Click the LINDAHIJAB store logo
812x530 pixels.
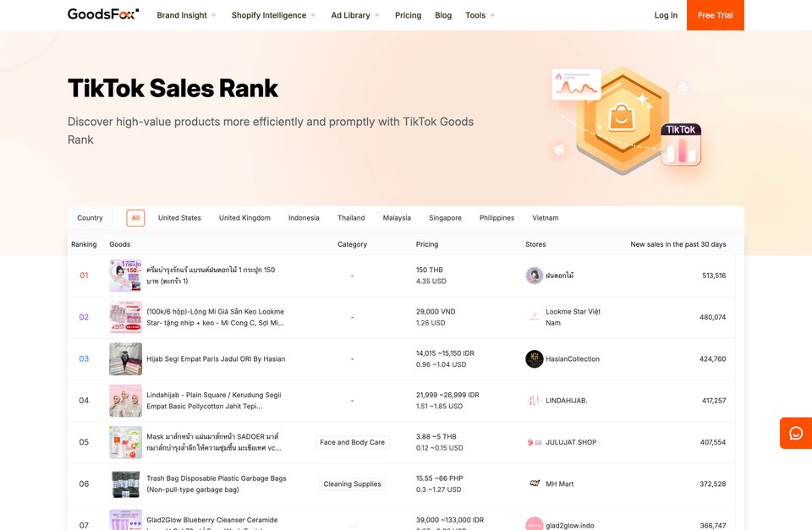535,400
